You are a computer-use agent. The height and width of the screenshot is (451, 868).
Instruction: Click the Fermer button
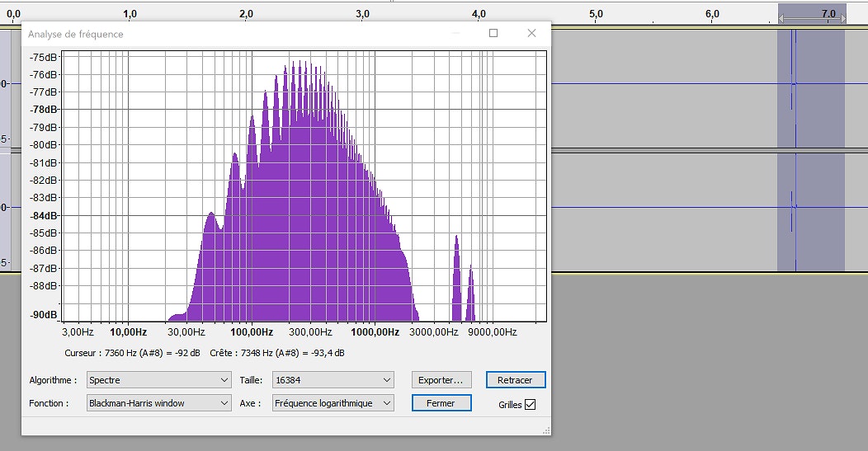pyautogui.click(x=441, y=403)
